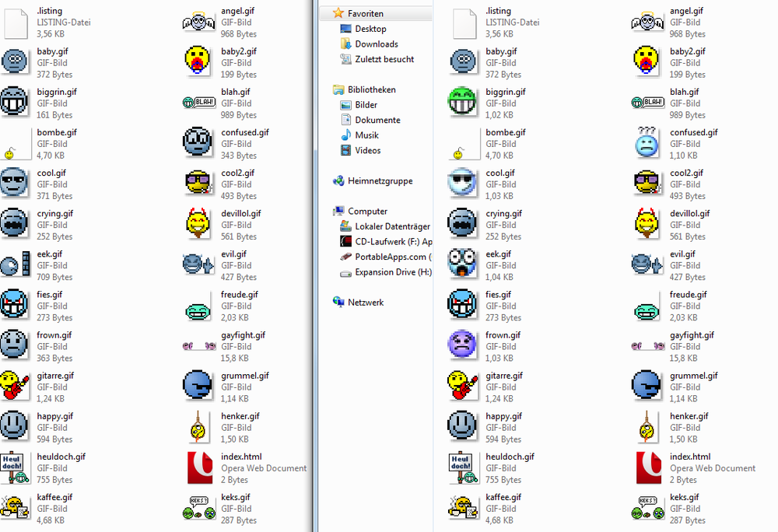
Task: Open the Downloads folder in sidebar
Action: click(377, 44)
